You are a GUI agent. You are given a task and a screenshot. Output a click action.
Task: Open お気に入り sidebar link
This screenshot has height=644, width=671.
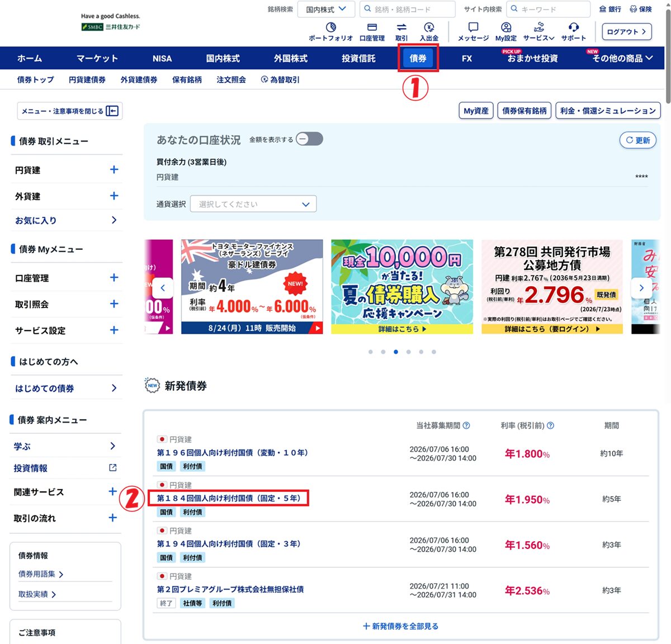pyautogui.click(x=66, y=220)
